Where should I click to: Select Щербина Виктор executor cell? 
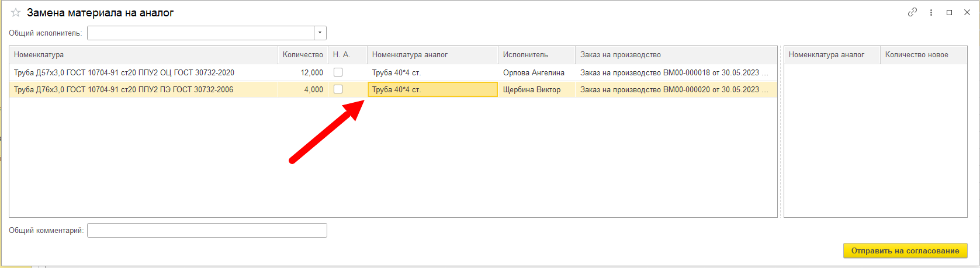point(536,90)
